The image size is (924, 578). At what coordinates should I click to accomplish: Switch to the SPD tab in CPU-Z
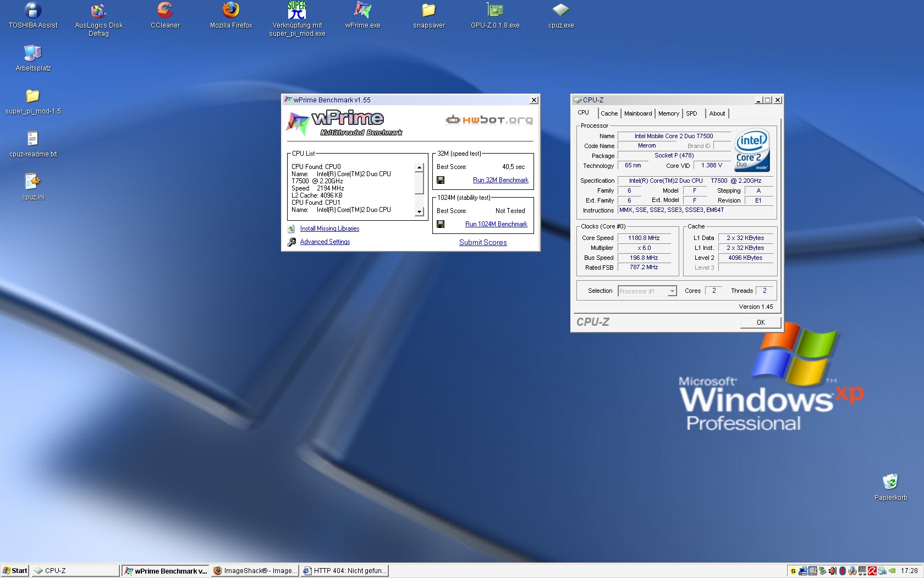pos(691,113)
